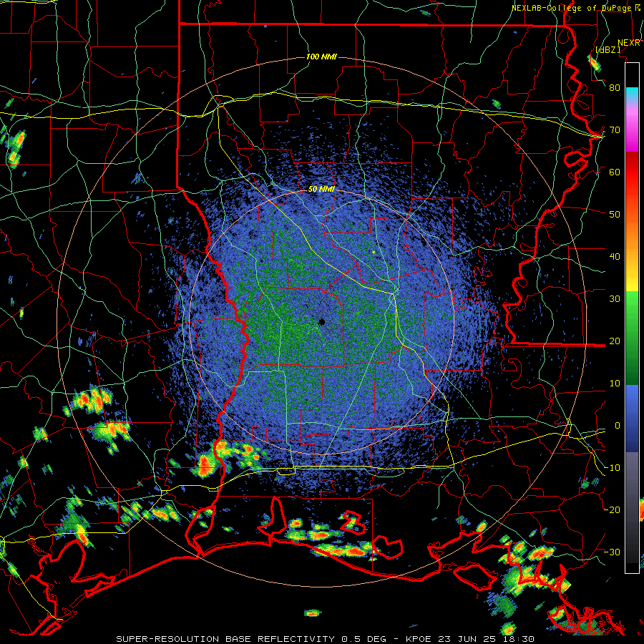Click the 70 dBZ scale value

click(x=615, y=130)
